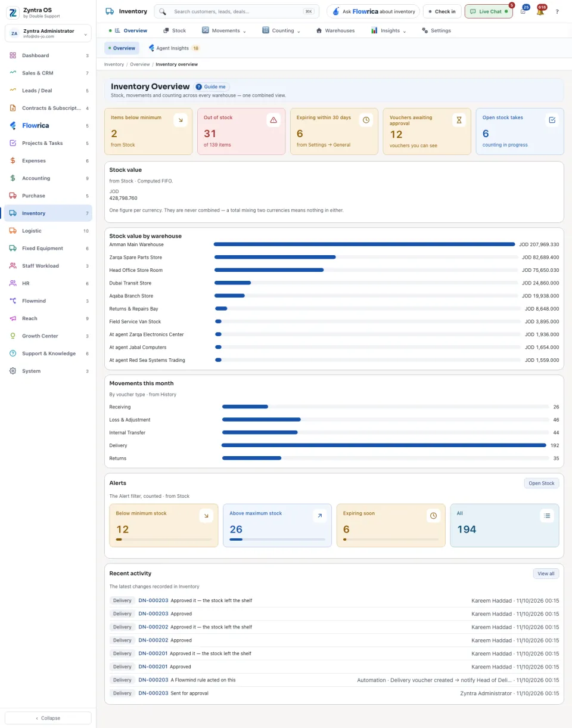Click the Dashboard grid icon in sidebar
Viewport: 572px width, 728px height.
[13, 55]
